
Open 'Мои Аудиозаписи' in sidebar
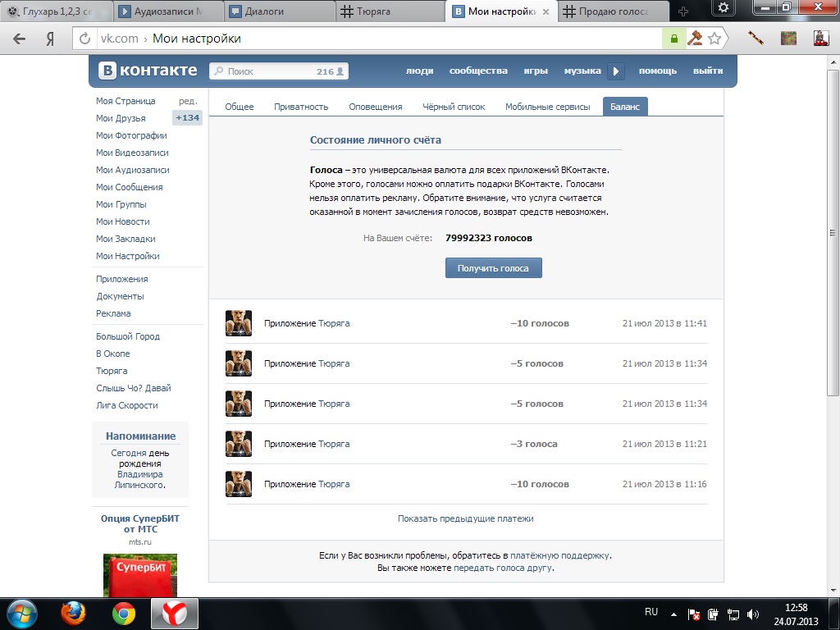coord(132,170)
